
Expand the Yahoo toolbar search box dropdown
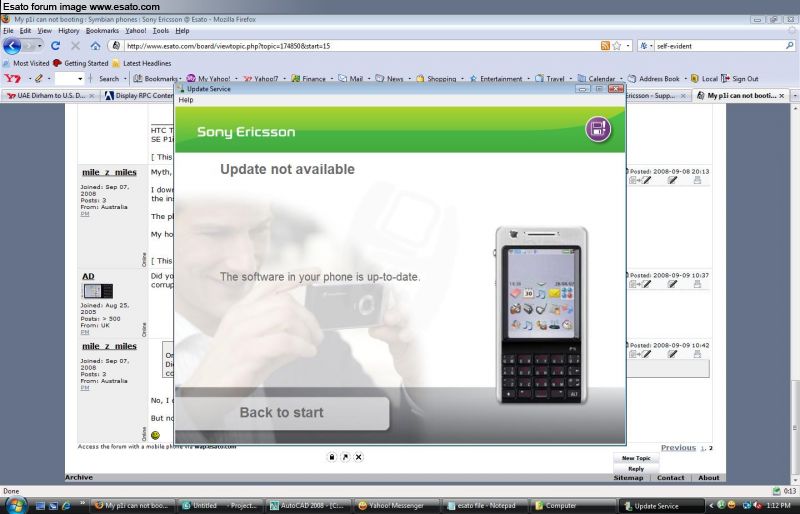pos(80,79)
